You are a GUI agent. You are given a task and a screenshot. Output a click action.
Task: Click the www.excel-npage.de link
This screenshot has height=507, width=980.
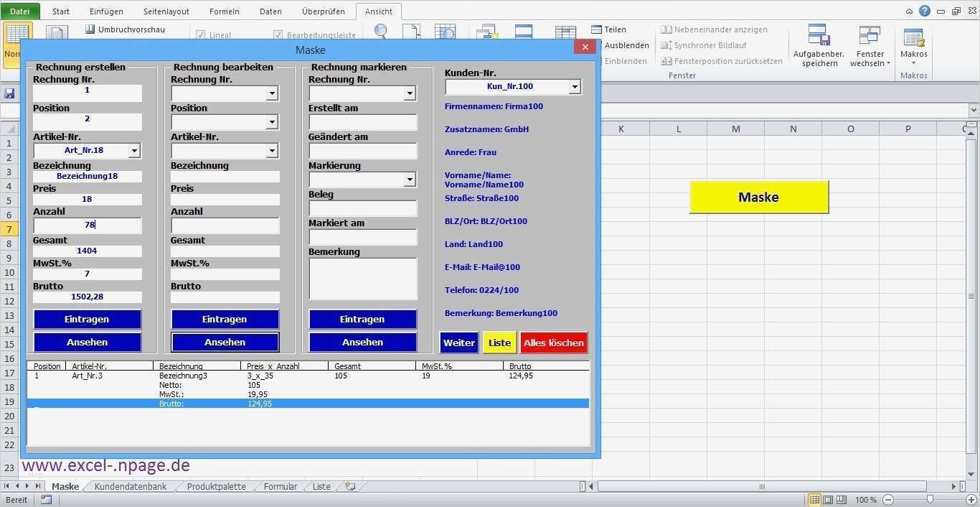[106, 465]
